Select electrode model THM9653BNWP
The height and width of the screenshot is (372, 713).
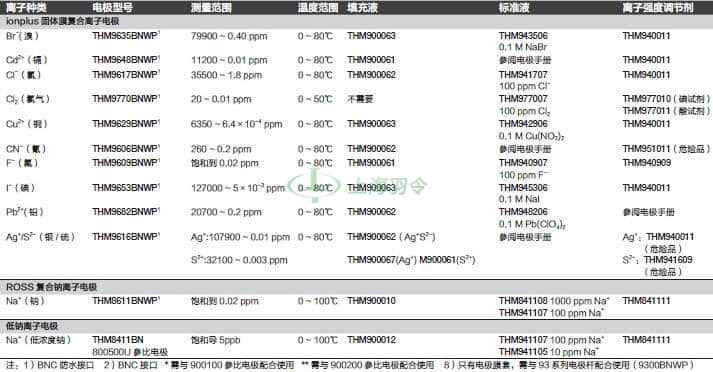[126, 187]
